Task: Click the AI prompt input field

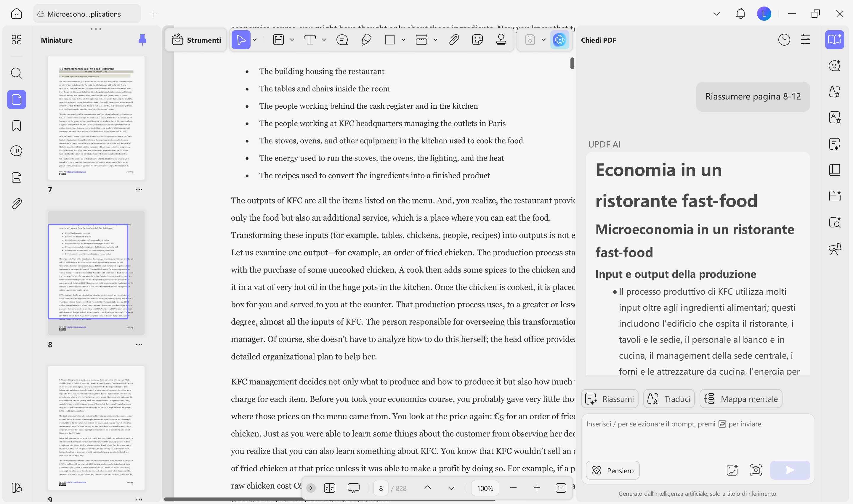Action: 698,436
